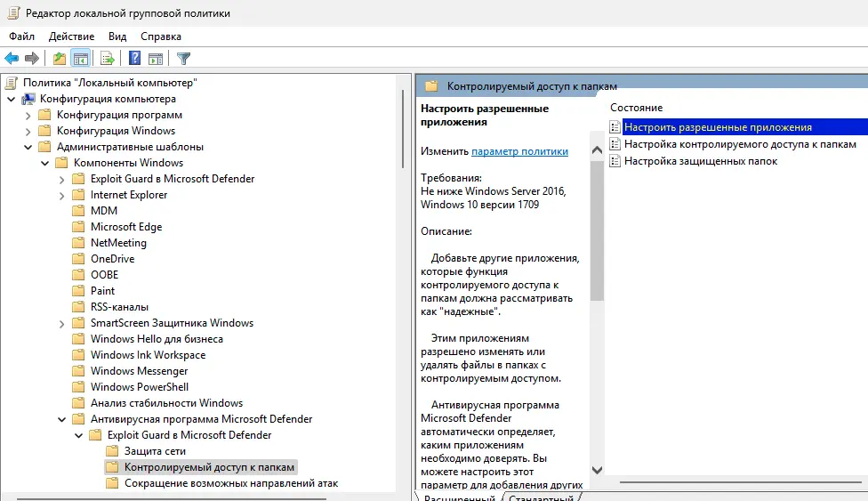
Task: Switch to the Стандартный tab
Action: pyautogui.click(x=541, y=497)
